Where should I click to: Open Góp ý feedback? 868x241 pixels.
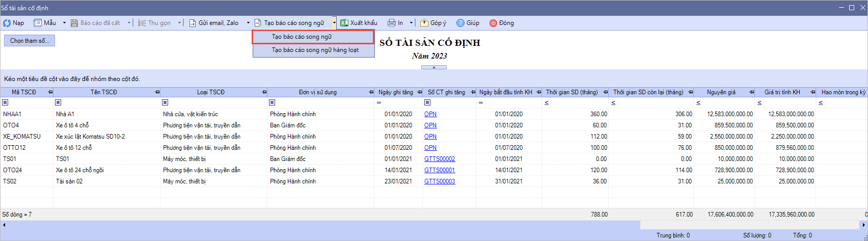pos(424,23)
